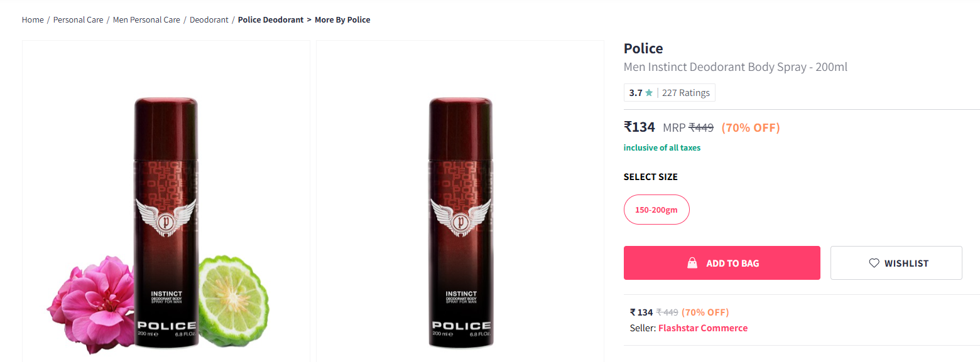Screen dimensions: 980x362
Task: Click 70% OFF label beside MRP
Action: 750,128
